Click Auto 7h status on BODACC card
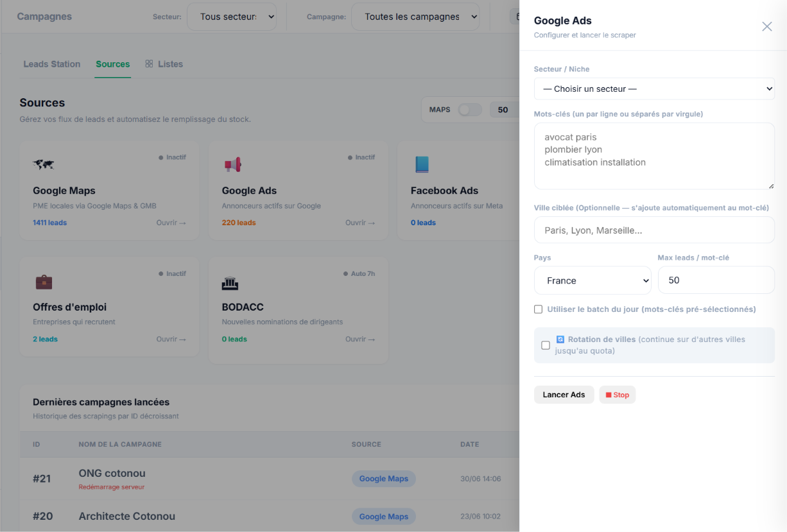 (x=359, y=273)
